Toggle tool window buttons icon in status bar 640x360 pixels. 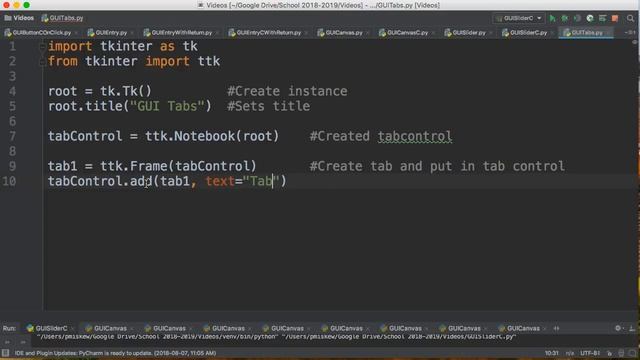(x=5, y=353)
